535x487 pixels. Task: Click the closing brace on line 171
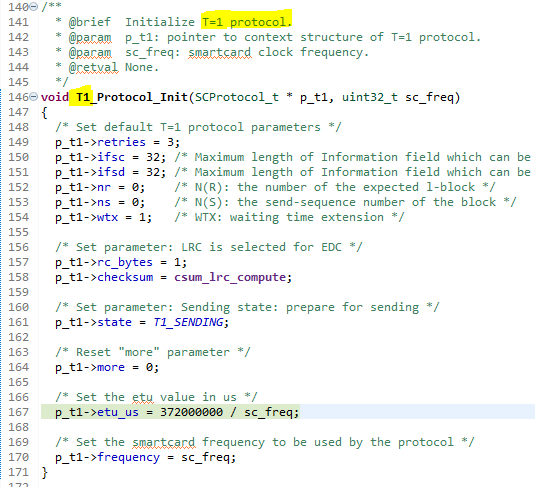[x=44, y=473]
